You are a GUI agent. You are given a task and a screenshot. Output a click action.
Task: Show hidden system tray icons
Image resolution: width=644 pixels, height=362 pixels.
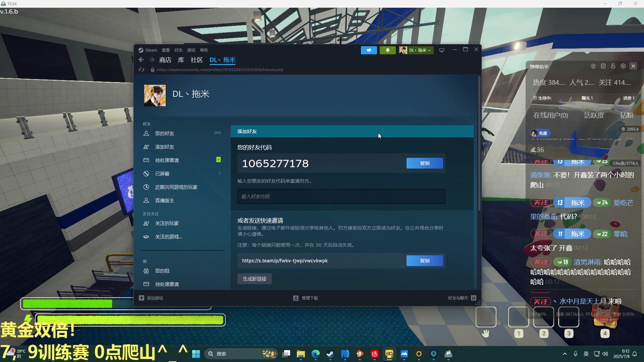pyautogui.click(x=565, y=354)
